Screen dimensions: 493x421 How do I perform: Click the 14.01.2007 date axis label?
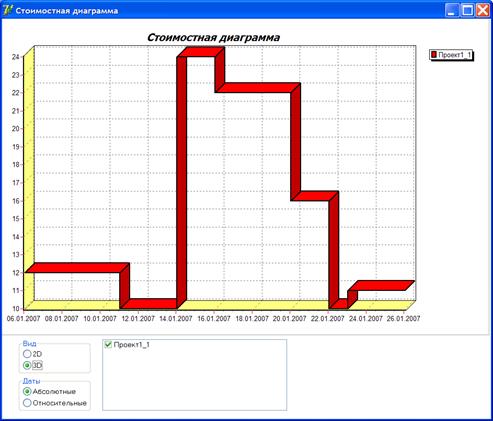coord(176,319)
